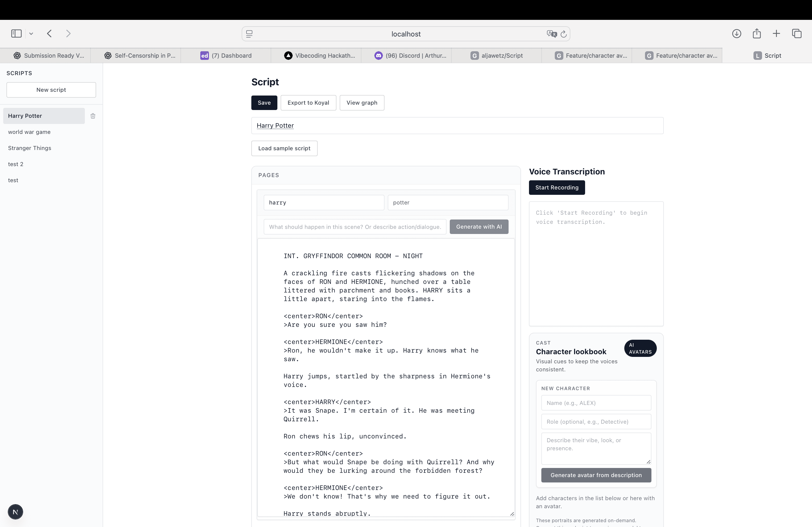This screenshot has width=812, height=527.
Task: Click Generate avatar from description
Action: [596, 475]
